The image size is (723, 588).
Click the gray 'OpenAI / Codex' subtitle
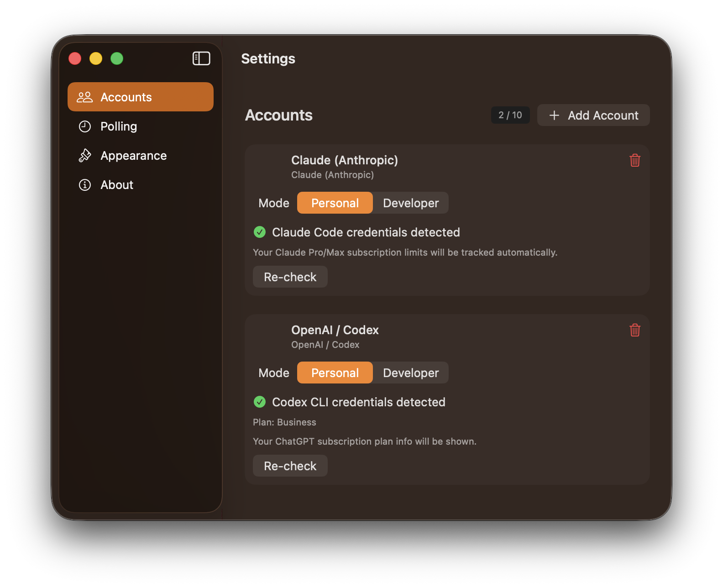325,345
